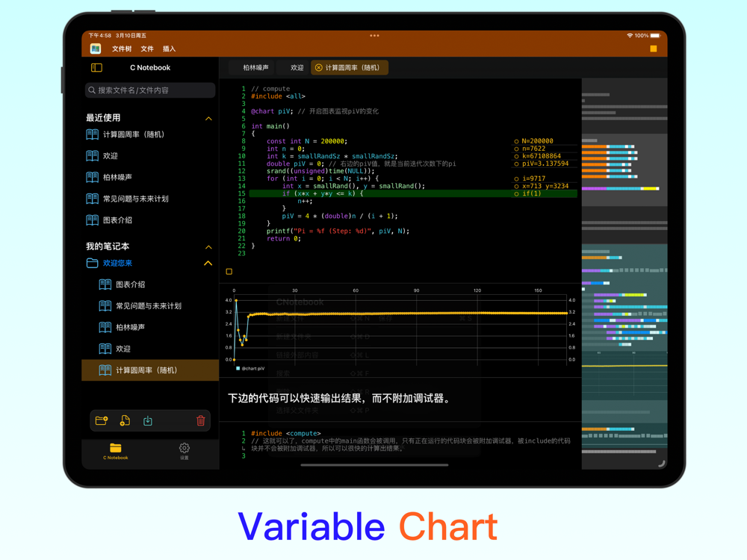Open the settings gear tab
This screenshot has height=560, width=747.
tap(185, 451)
